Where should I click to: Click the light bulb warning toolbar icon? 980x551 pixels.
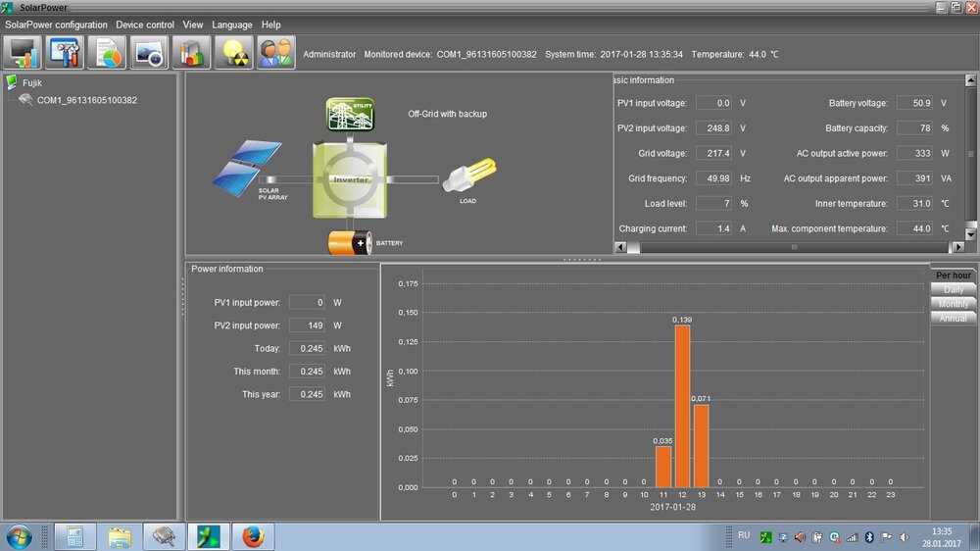(x=234, y=53)
